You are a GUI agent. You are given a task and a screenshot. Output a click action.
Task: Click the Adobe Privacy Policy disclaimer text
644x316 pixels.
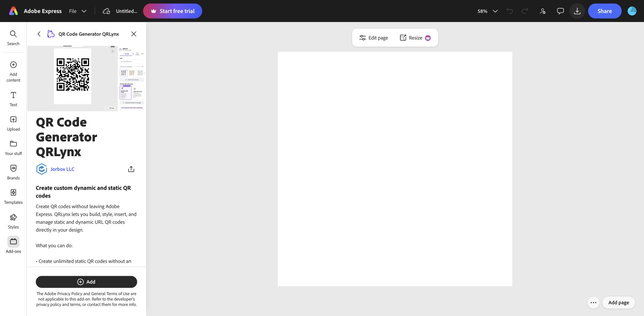tap(86, 299)
